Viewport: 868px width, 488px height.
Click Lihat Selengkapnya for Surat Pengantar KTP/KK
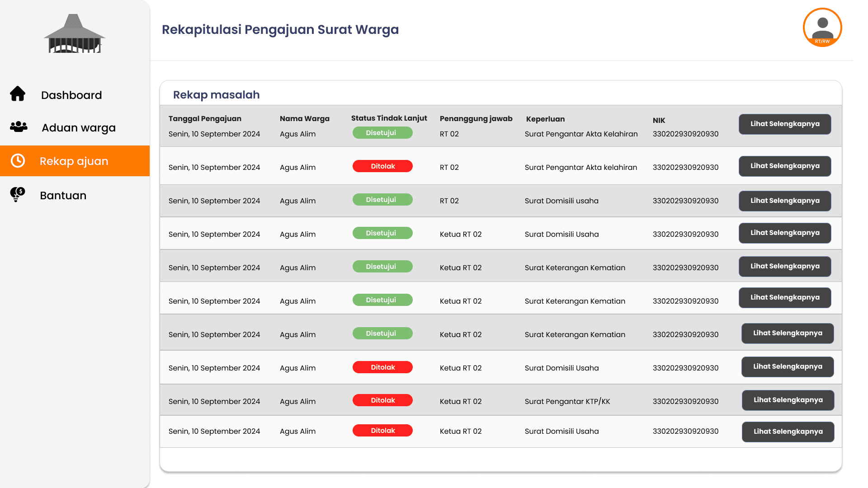coord(788,400)
